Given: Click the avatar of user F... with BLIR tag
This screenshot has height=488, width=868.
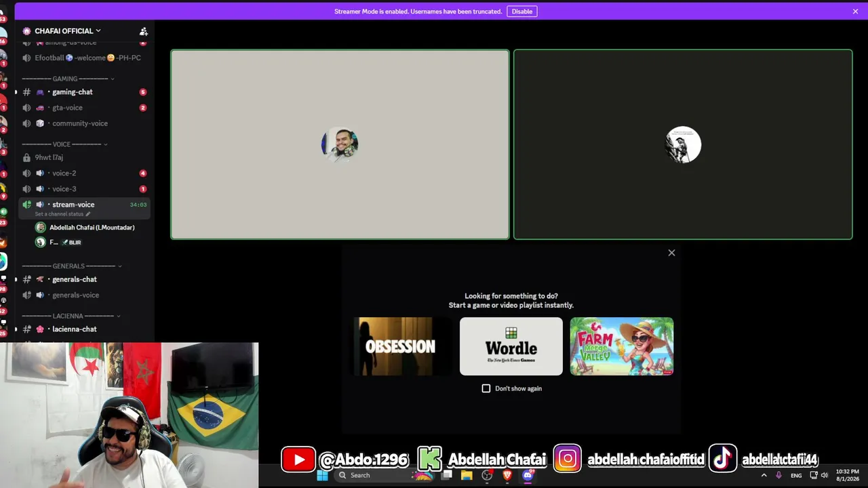Looking at the screenshot, I should click(41, 242).
